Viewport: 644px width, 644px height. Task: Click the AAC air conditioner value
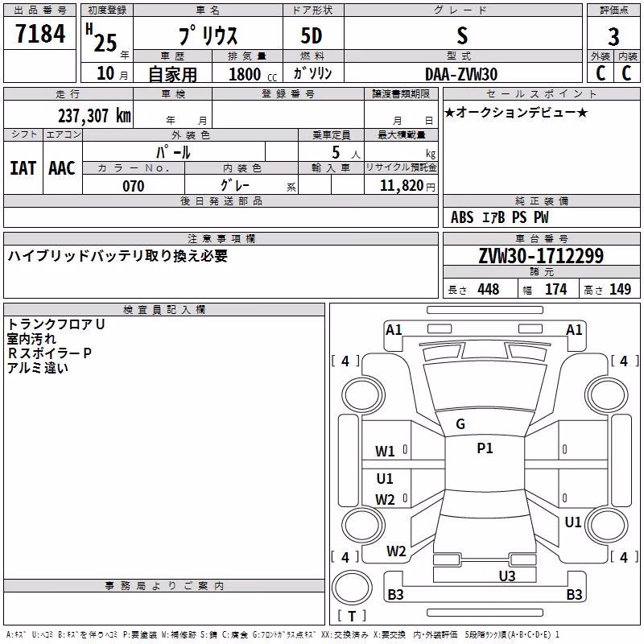point(62,168)
